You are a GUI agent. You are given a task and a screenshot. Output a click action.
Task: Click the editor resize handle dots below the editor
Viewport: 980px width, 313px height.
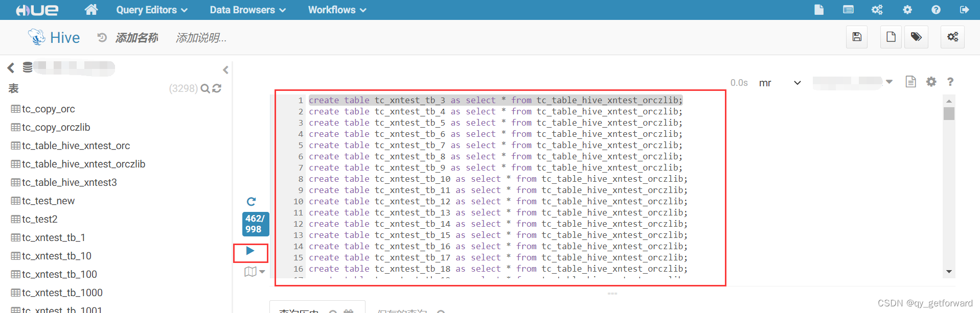pyautogui.click(x=612, y=294)
